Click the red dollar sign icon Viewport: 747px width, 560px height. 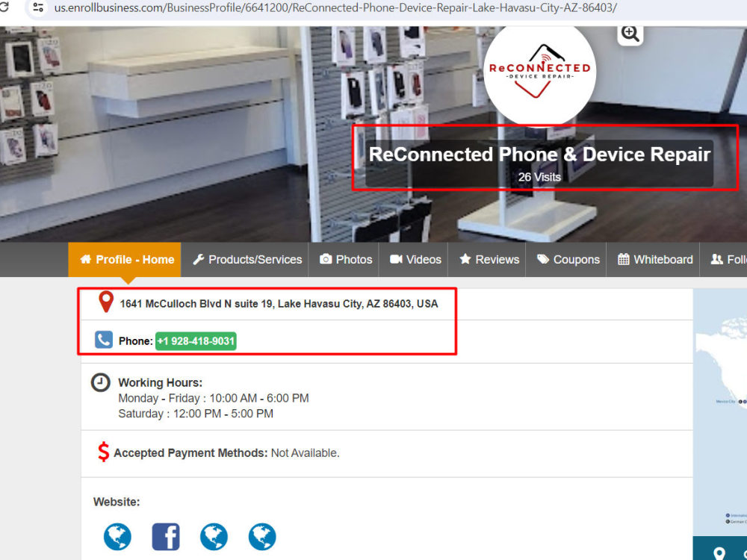(x=103, y=452)
